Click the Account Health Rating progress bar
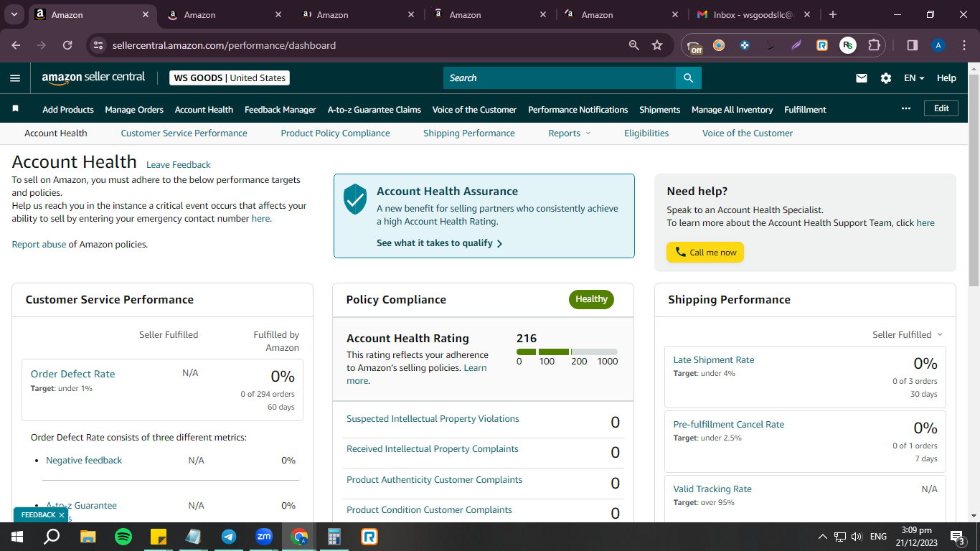Viewport: 980px width, 551px height. [x=567, y=352]
